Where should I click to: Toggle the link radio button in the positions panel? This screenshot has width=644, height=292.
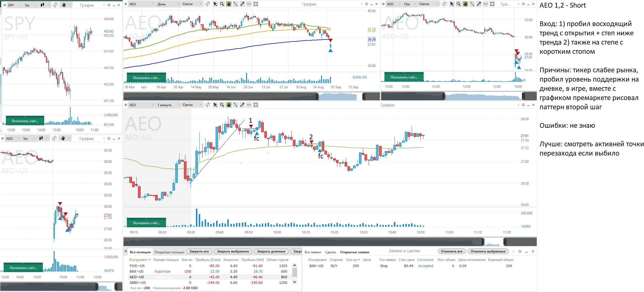coord(126,251)
